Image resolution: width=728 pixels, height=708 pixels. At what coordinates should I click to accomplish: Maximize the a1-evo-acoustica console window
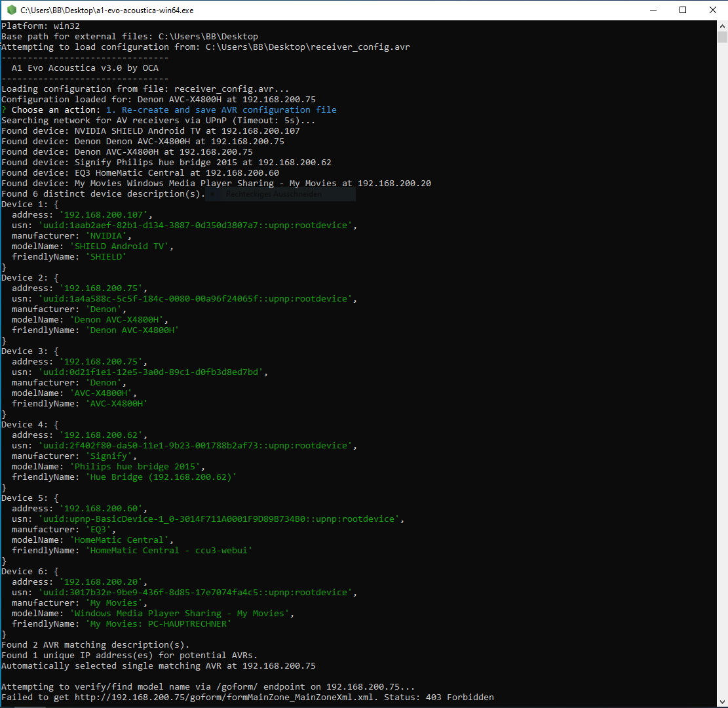pyautogui.click(x=683, y=10)
